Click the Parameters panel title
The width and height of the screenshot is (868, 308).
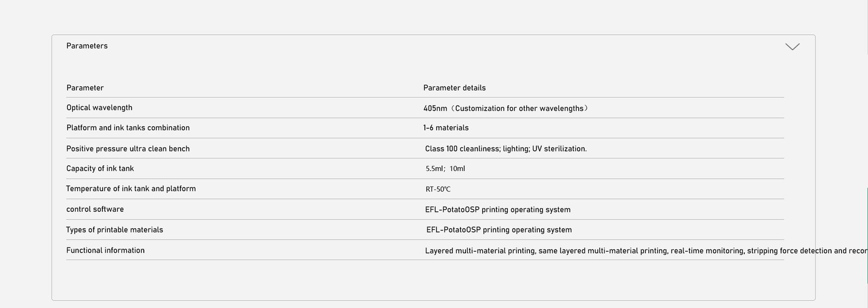pyautogui.click(x=87, y=46)
